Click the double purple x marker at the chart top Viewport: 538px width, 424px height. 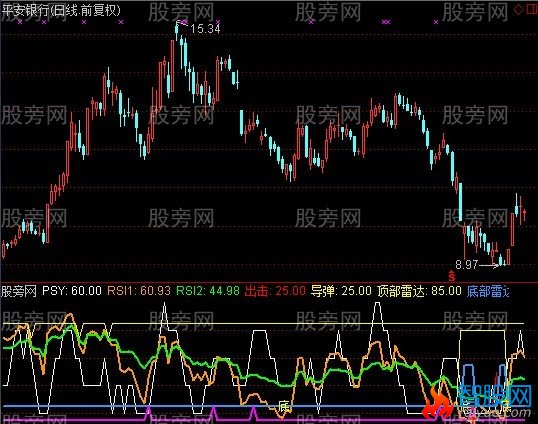coord(386,22)
